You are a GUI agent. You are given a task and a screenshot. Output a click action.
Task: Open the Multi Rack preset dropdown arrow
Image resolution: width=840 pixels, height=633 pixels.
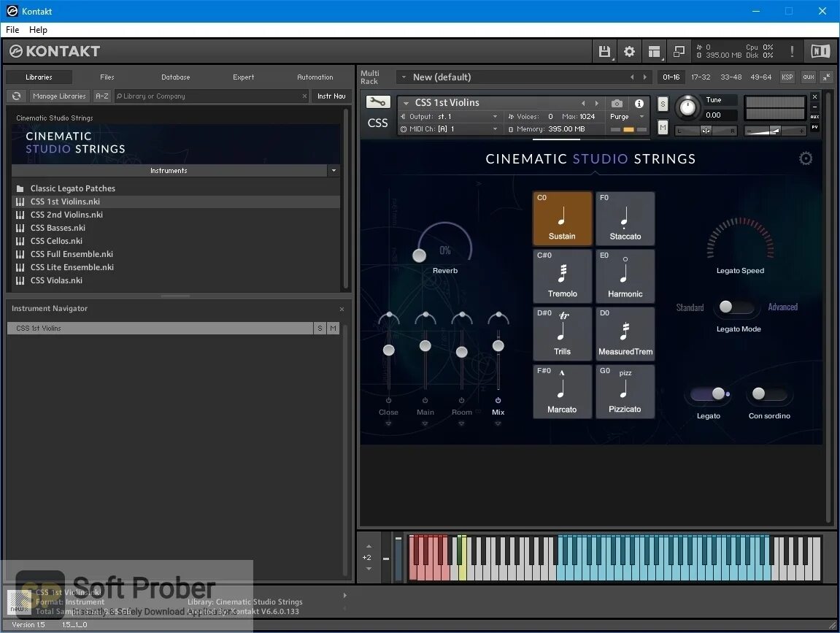(404, 77)
